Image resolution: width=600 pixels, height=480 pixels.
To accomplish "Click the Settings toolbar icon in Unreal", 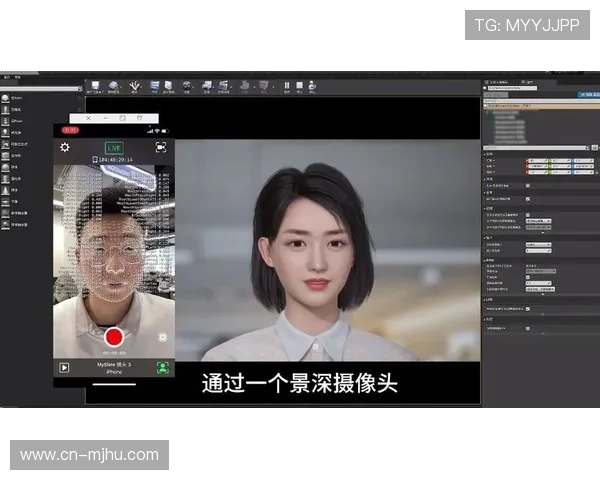I will 187,85.
